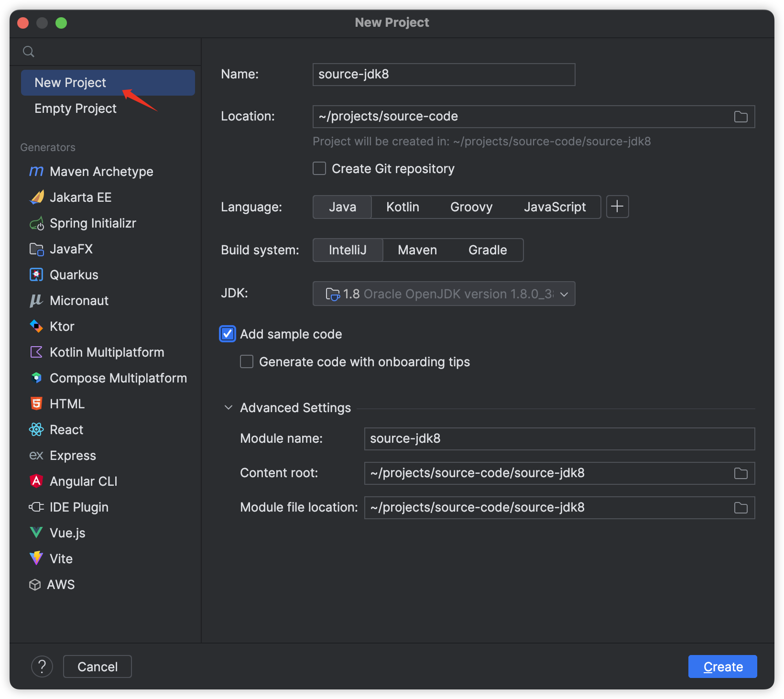Add another language with plus button
The width and height of the screenshot is (784, 699).
coord(618,207)
